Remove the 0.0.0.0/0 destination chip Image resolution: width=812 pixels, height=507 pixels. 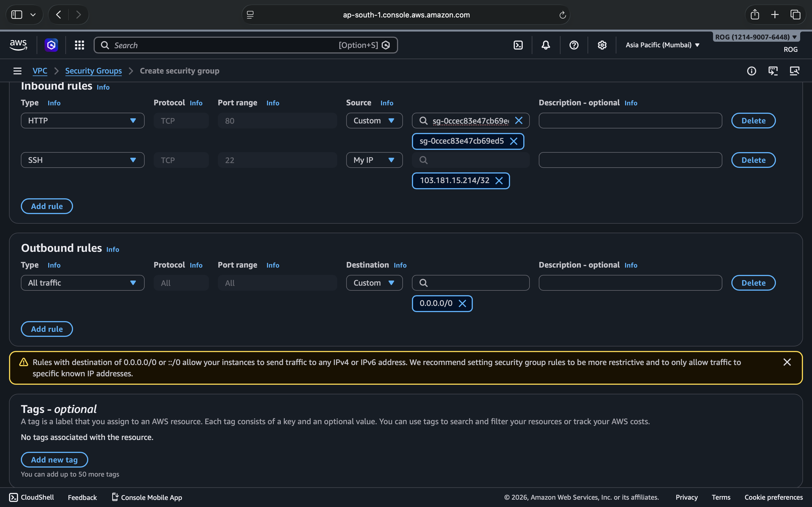462,303
